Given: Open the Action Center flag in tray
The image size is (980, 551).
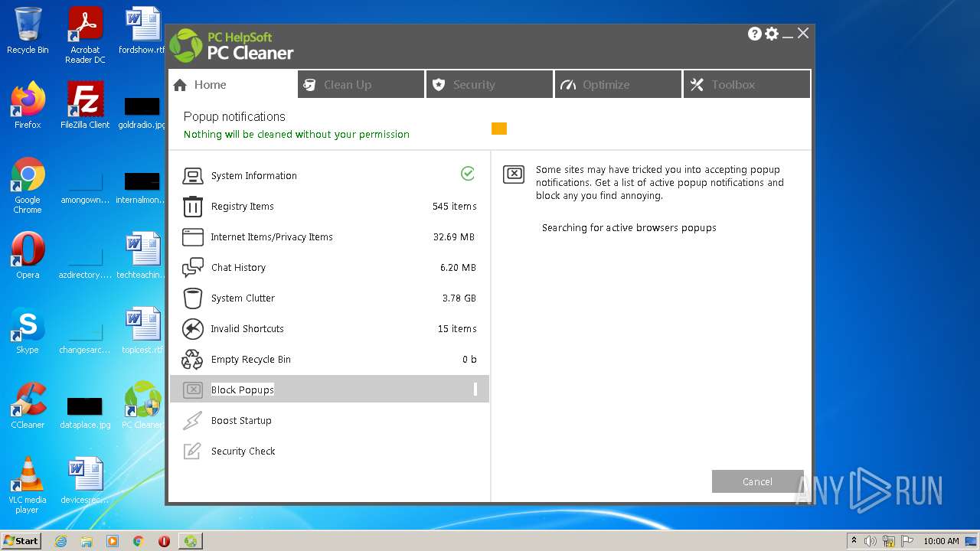Looking at the screenshot, I should [906, 541].
